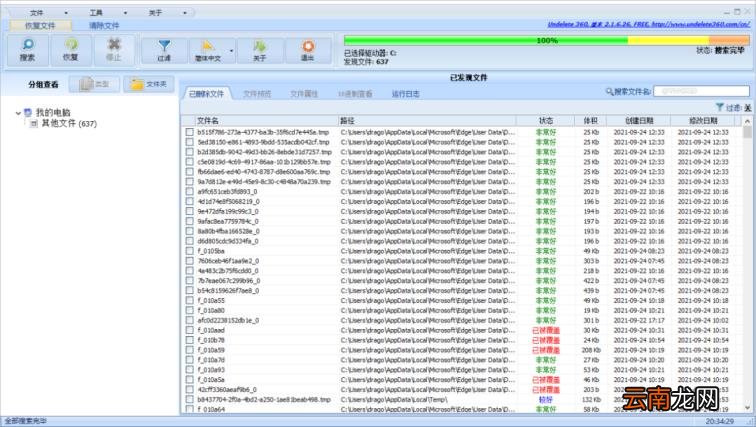Tick checkbox for f_010a55 file
The height and width of the screenshot is (427, 756).
189,301
